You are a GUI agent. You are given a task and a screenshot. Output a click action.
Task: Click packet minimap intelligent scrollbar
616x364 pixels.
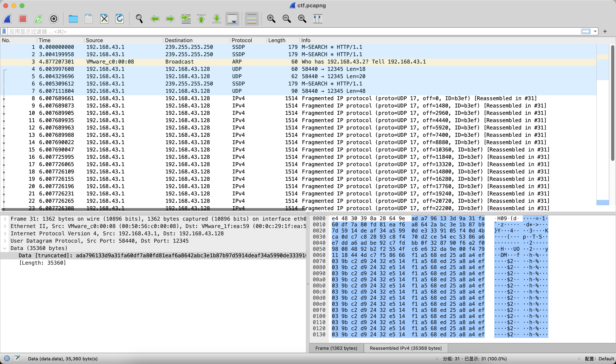tap(603, 125)
